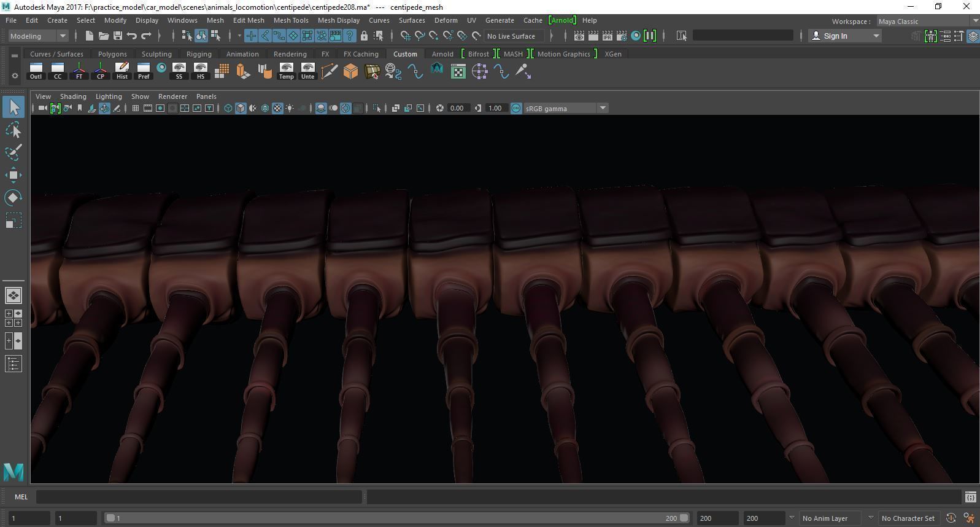Toggle viewport grid display icon
980x527 pixels.
(x=135, y=108)
